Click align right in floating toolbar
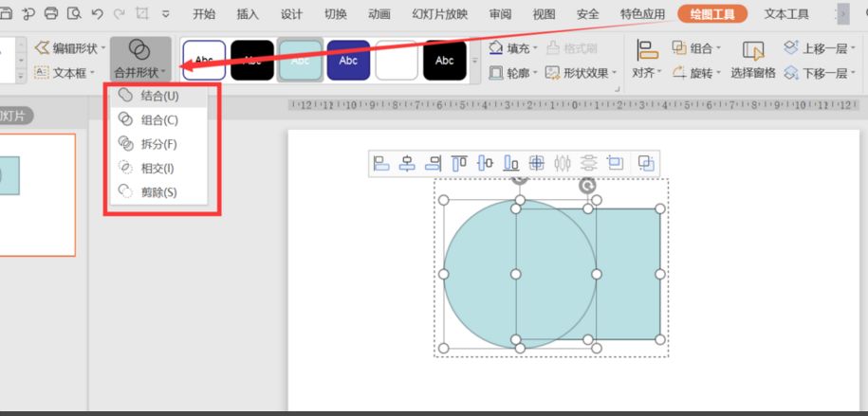868x416 pixels. [433, 163]
